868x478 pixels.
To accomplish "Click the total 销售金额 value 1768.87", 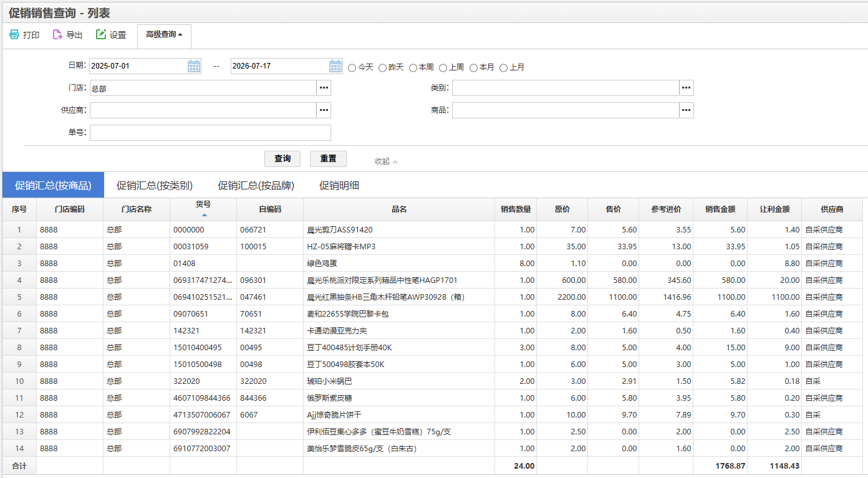I will tap(730, 466).
